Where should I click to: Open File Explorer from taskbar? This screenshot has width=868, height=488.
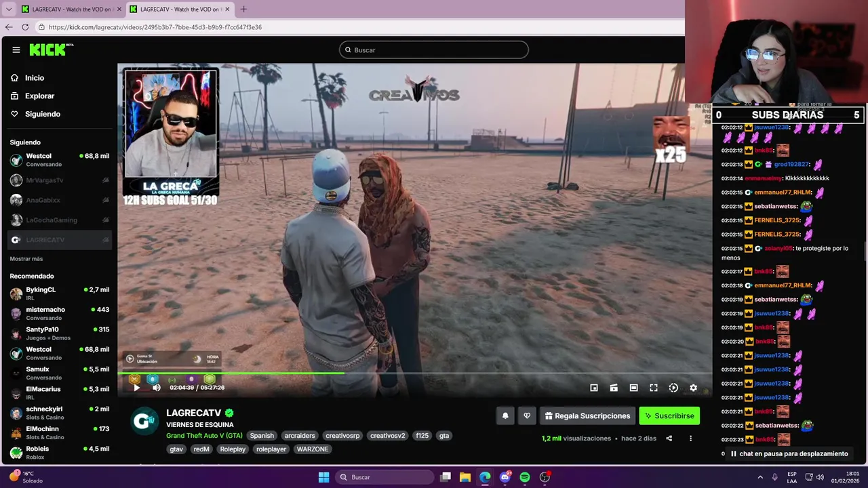pyautogui.click(x=465, y=477)
